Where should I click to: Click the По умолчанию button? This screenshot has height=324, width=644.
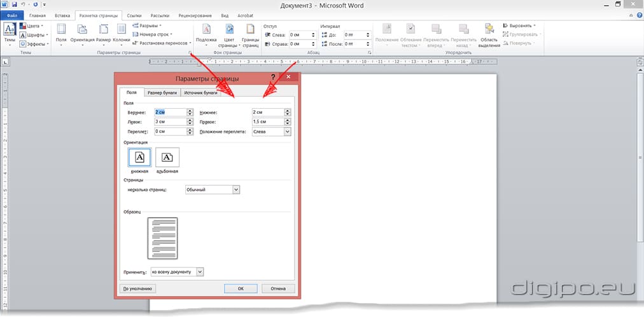click(136, 288)
